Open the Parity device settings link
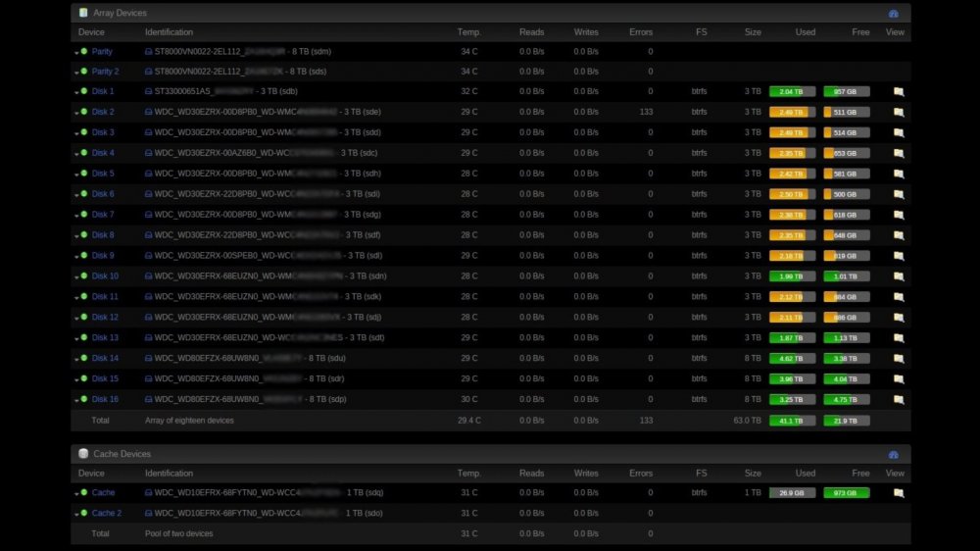Image resolution: width=980 pixels, height=551 pixels. (102, 51)
